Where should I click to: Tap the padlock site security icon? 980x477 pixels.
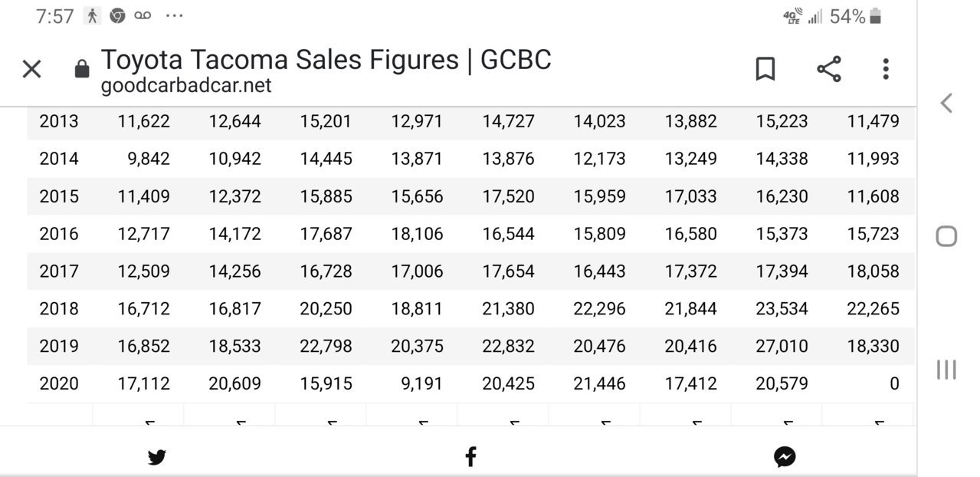82,69
